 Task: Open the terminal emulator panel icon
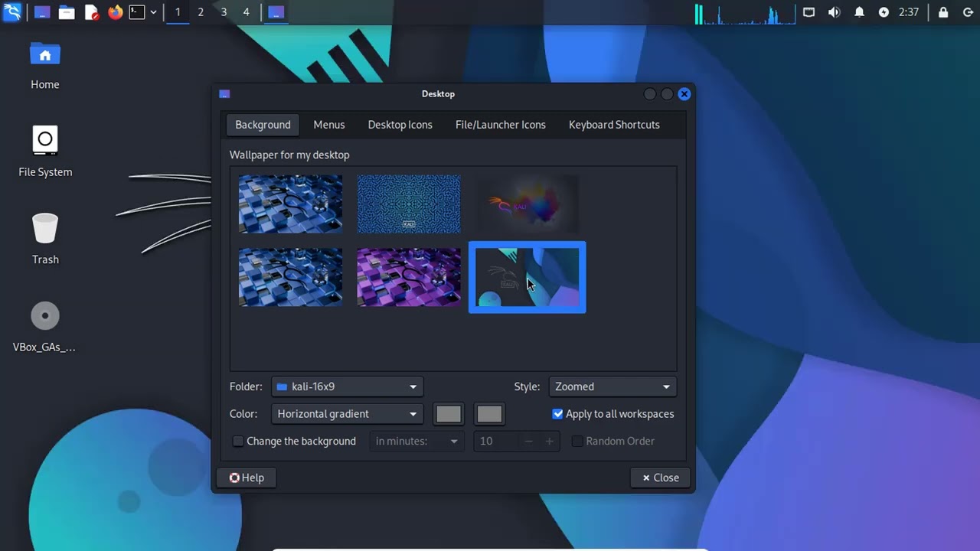(x=137, y=12)
